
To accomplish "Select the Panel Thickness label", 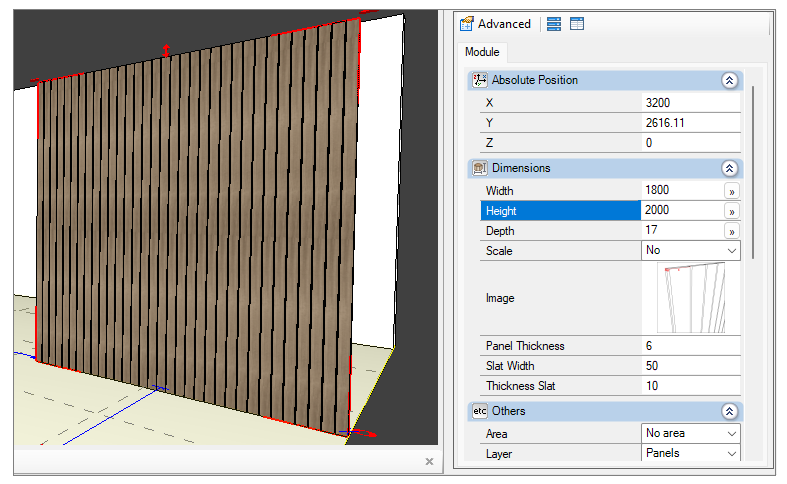I will (525, 346).
